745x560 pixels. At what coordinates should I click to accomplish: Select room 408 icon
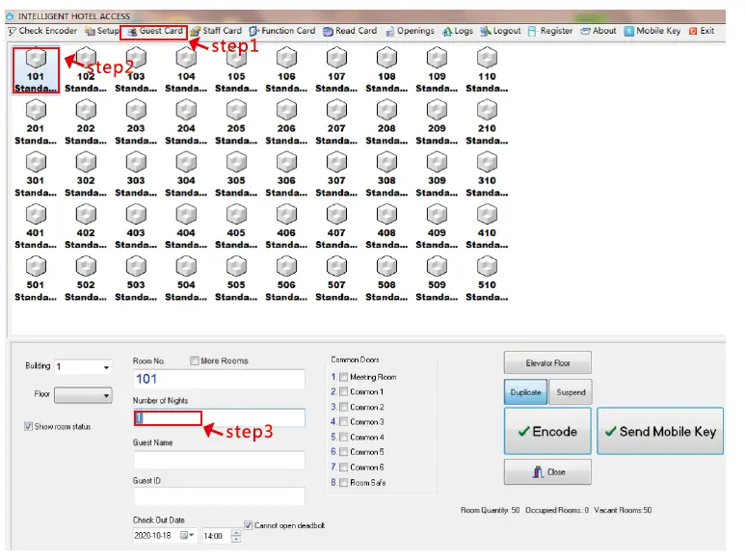tap(386, 215)
